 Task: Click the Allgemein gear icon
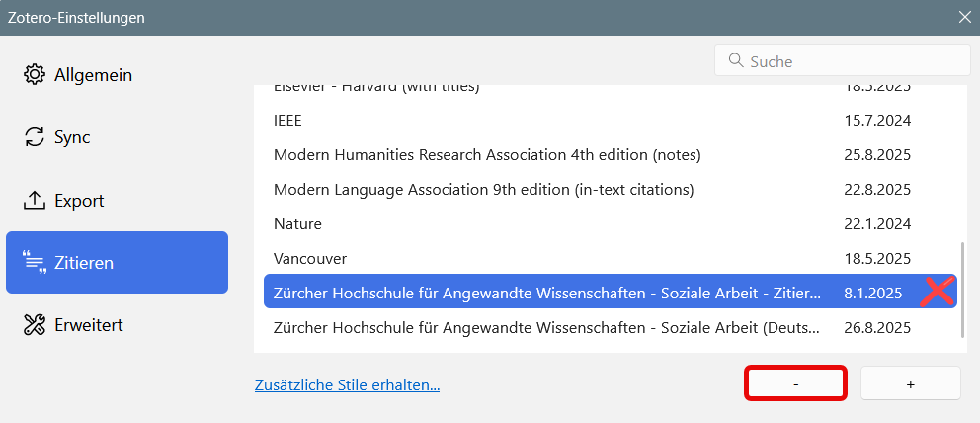[x=35, y=75]
